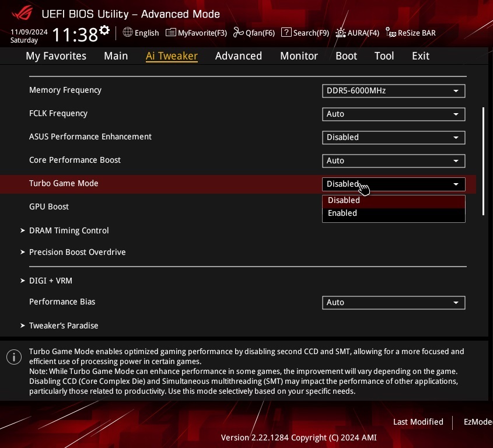Open MyFavorite(F3) shortcut
Viewport: 493px width, 448px height.
coord(202,33)
